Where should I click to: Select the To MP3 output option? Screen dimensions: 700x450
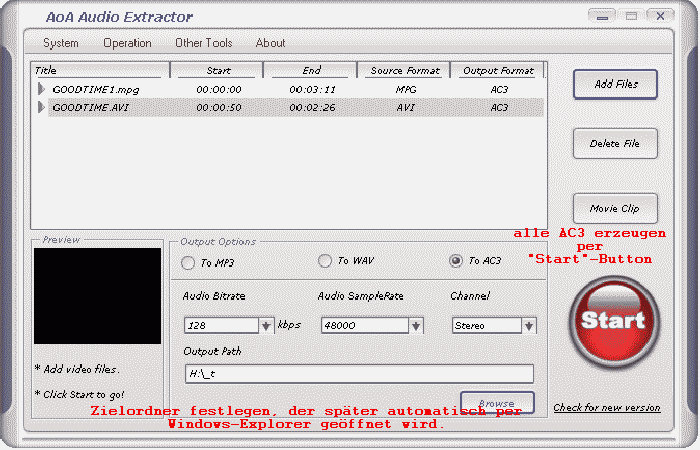189,263
